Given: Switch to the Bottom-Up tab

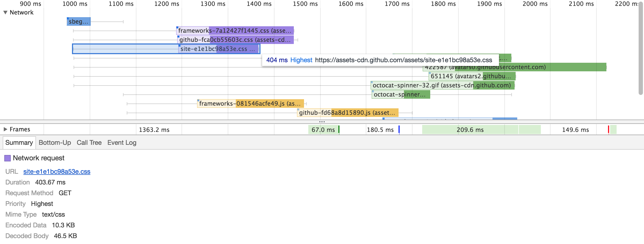Looking at the screenshot, I should [55, 143].
